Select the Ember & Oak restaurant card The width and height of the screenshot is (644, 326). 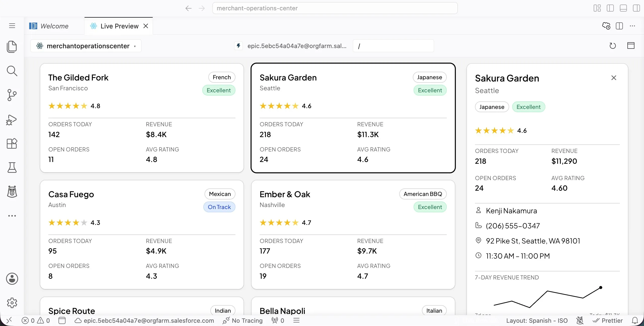click(x=353, y=235)
